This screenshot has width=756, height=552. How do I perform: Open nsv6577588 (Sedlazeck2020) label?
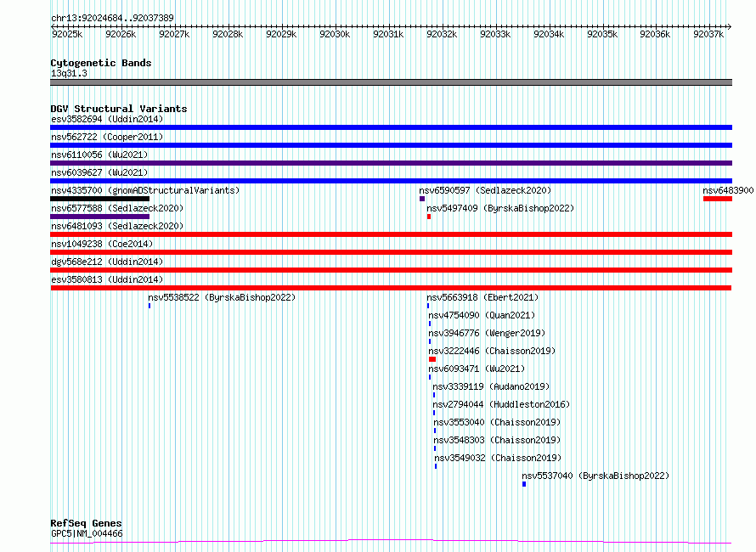(117, 208)
